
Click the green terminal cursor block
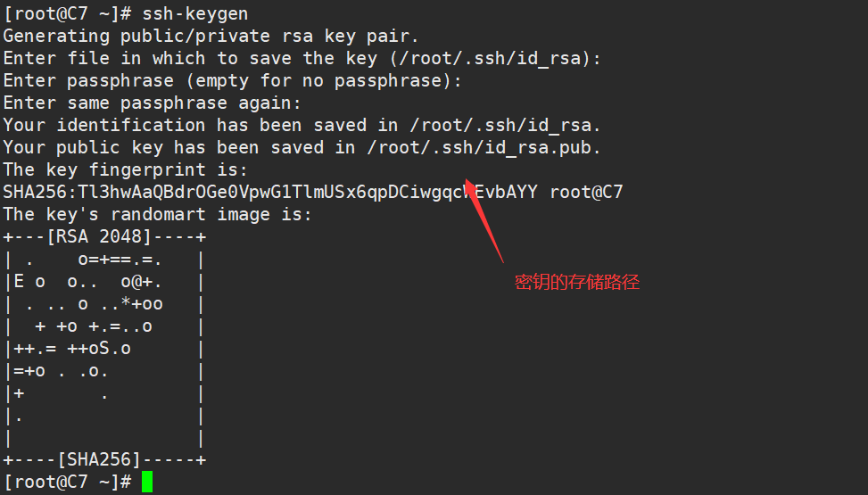point(147,482)
